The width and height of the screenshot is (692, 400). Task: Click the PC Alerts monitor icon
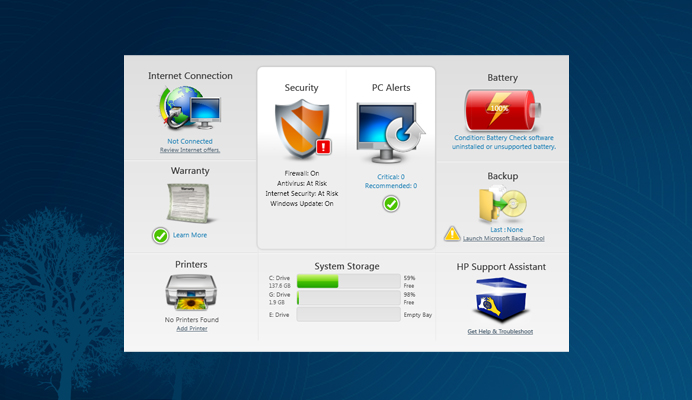click(390, 131)
